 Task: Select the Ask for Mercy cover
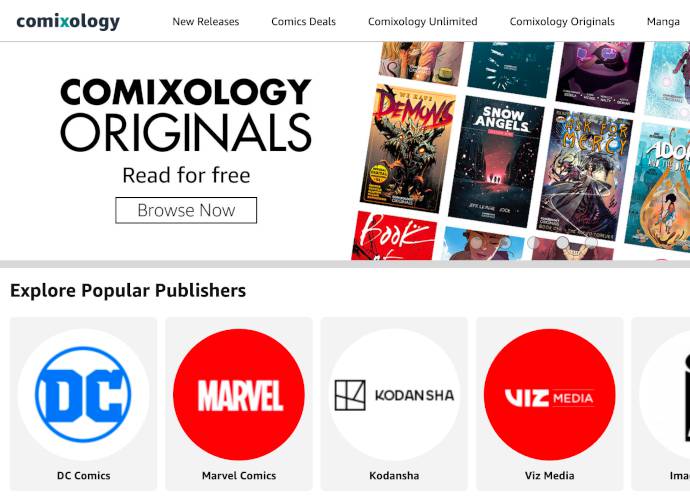584,175
